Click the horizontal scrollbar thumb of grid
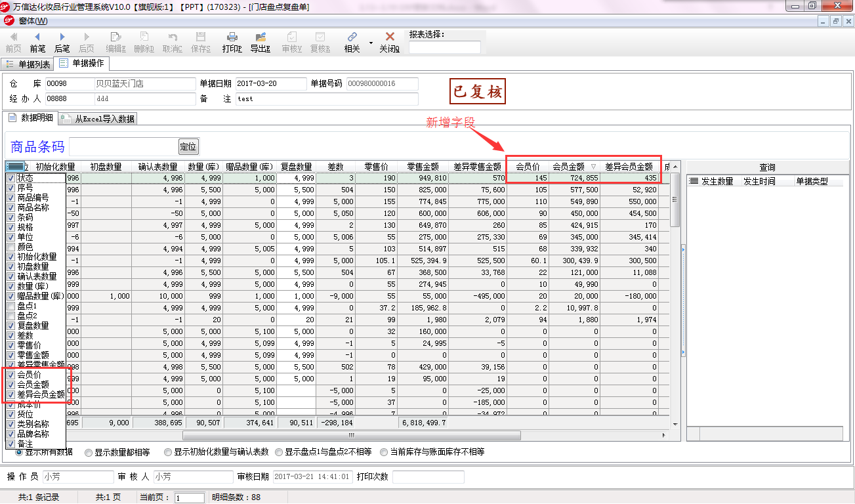This screenshot has height=504, width=855. [351, 435]
